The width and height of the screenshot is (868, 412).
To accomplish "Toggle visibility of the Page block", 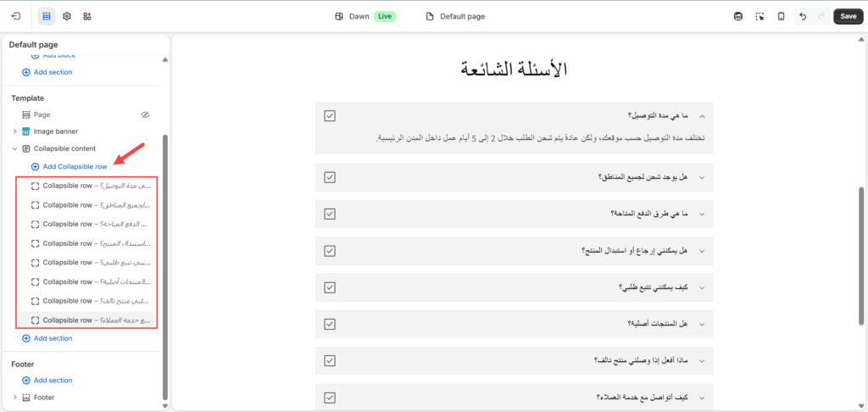I will pyautogui.click(x=144, y=114).
